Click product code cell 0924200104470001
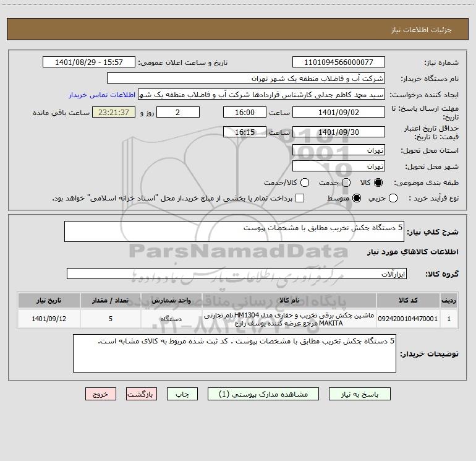Viewport: 476px width, 461px height. 408,319
